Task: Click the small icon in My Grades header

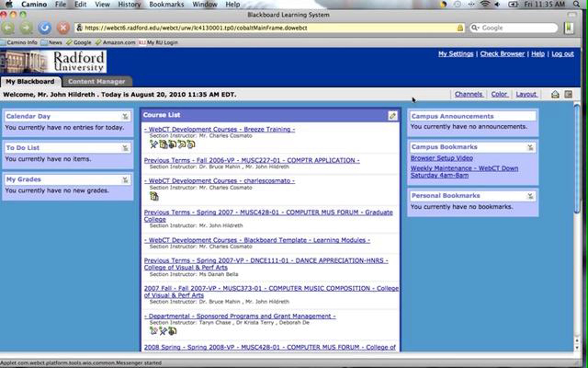Action: click(125, 180)
